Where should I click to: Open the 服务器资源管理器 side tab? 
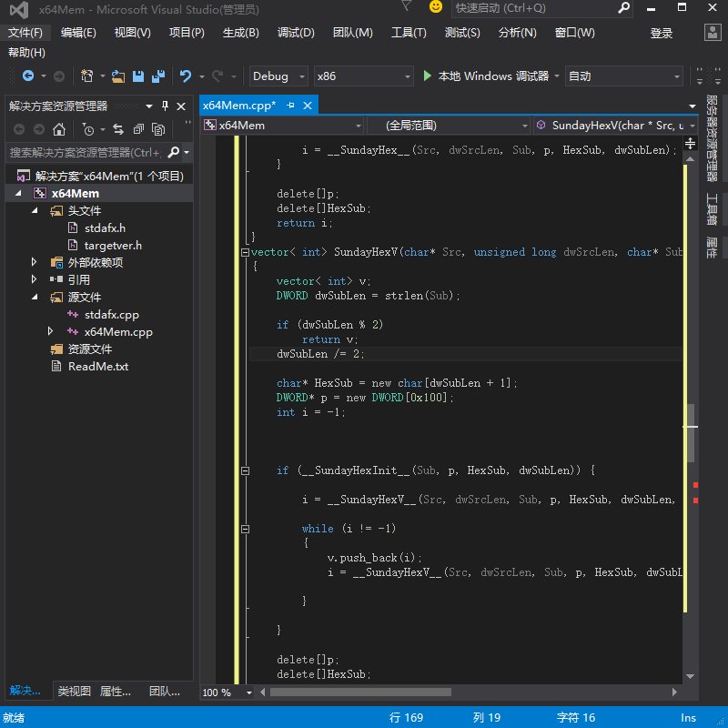click(712, 138)
